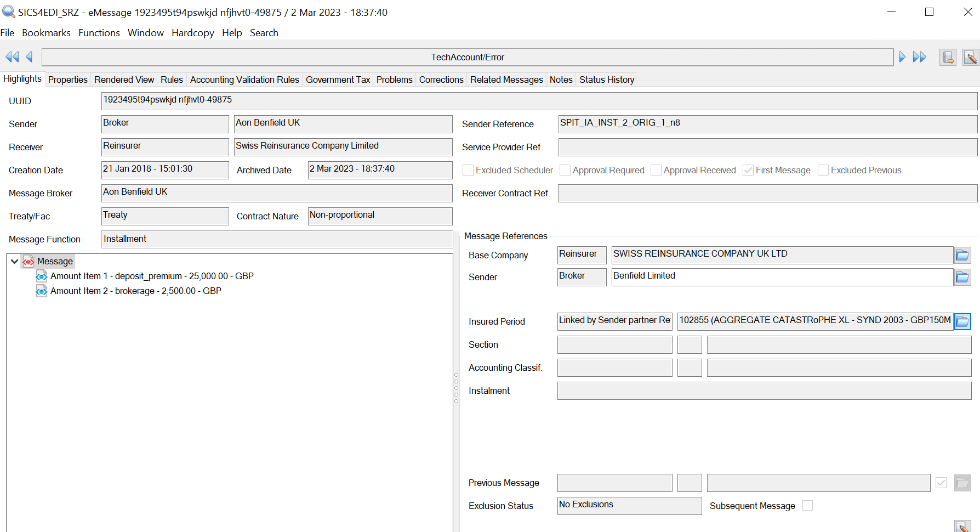Open folder icon beside Insured Period field

[x=962, y=321]
